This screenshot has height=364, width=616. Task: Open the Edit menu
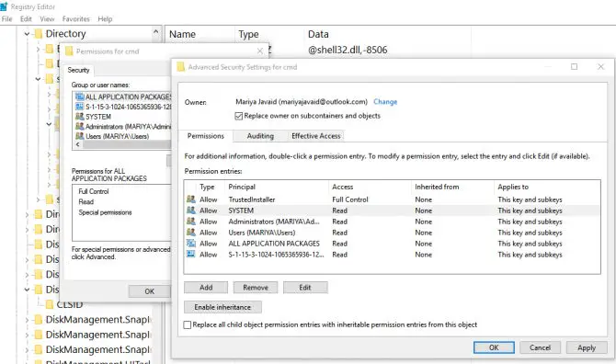tap(26, 19)
